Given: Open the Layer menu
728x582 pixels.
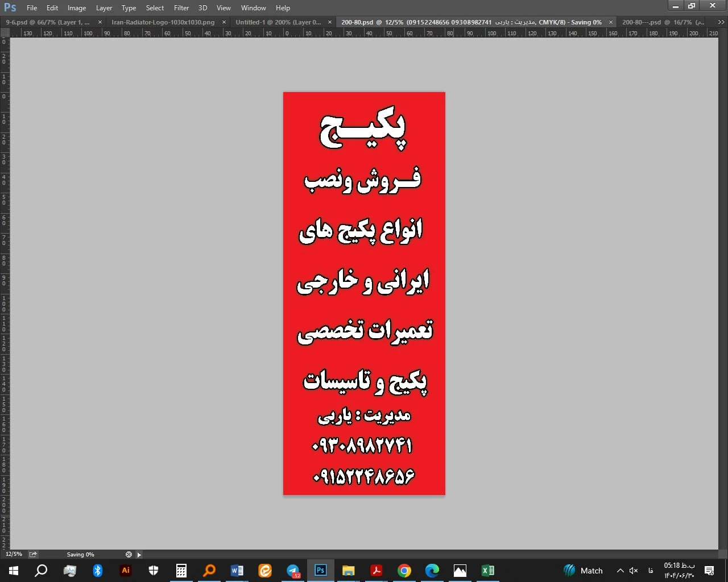Looking at the screenshot, I should click(104, 8).
